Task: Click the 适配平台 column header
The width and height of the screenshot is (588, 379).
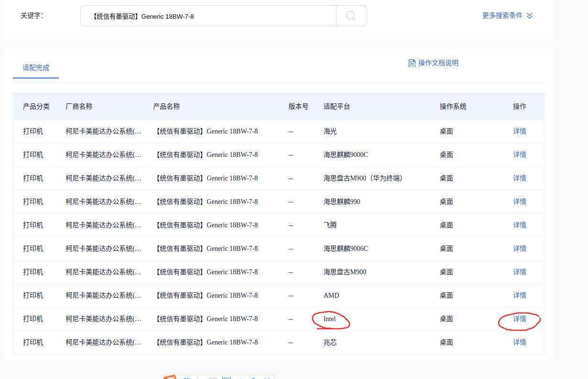Action: 337,106
